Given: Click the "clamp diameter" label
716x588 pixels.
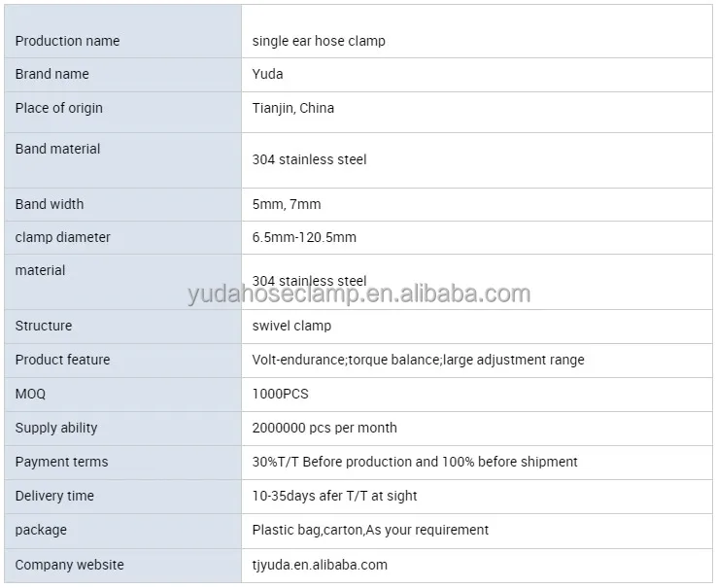Looking at the screenshot, I should point(63,237).
